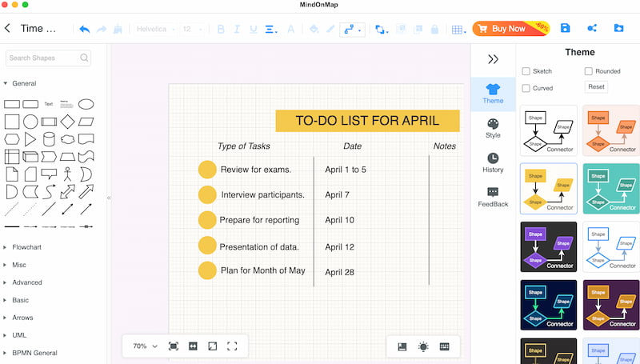Select the triangle shape in General
The height and width of the screenshot is (364, 640).
30,139
